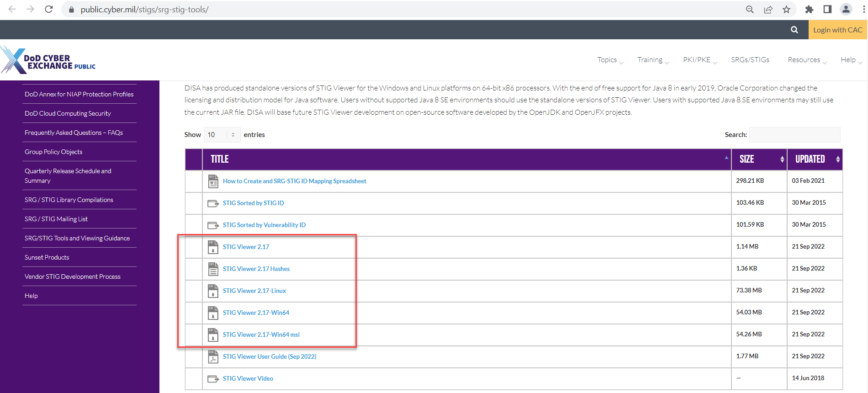Image resolution: width=868 pixels, height=393 pixels.
Task: Click the ZIP icon beside STIG Viewer 2.17
Action: point(213,247)
